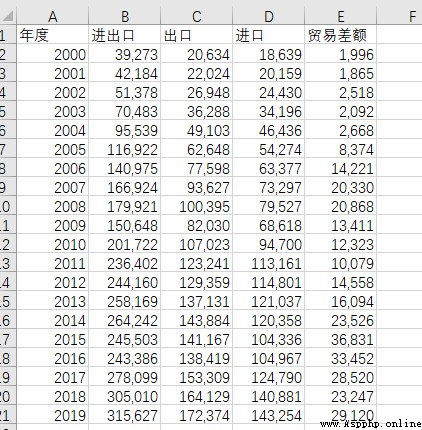Select the cell with year 2015
This screenshot has height=430, width=422.
(x=53, y=339)
